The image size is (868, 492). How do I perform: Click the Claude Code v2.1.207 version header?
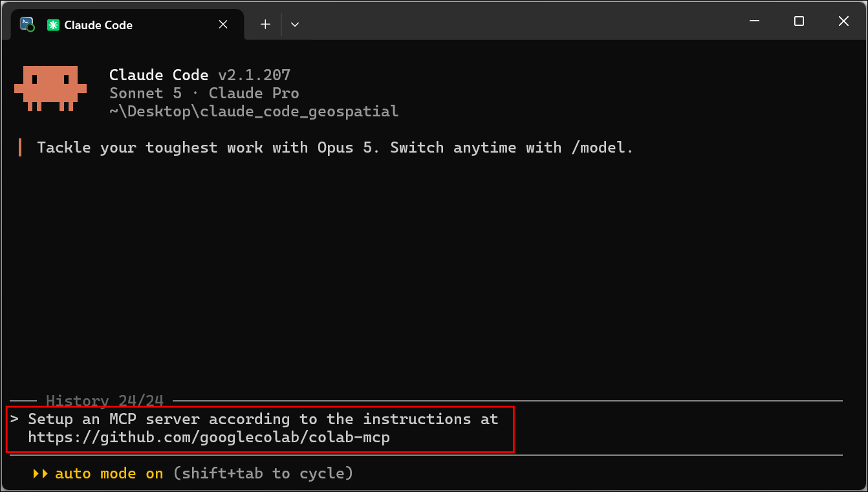[x=200, y=75]
